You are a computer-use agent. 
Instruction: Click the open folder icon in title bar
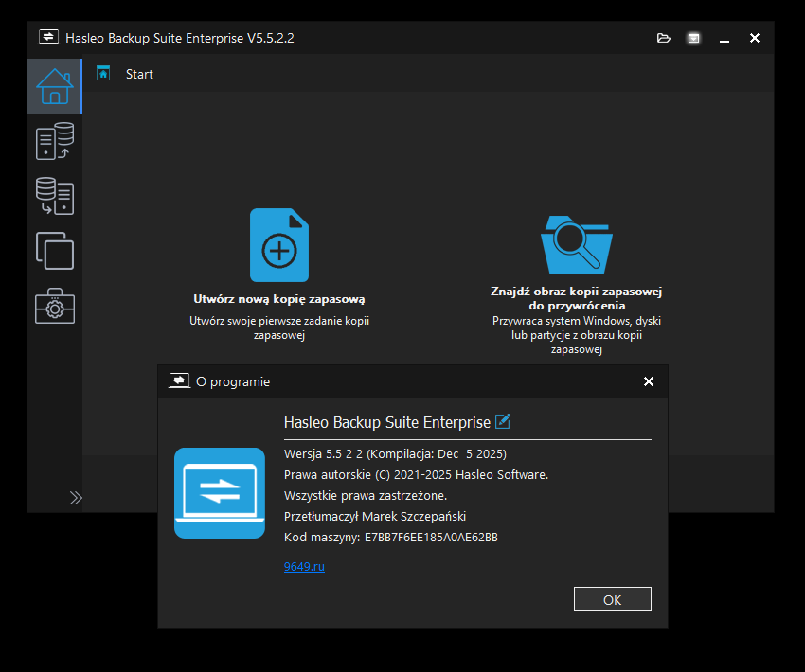(x=663, y=38)
